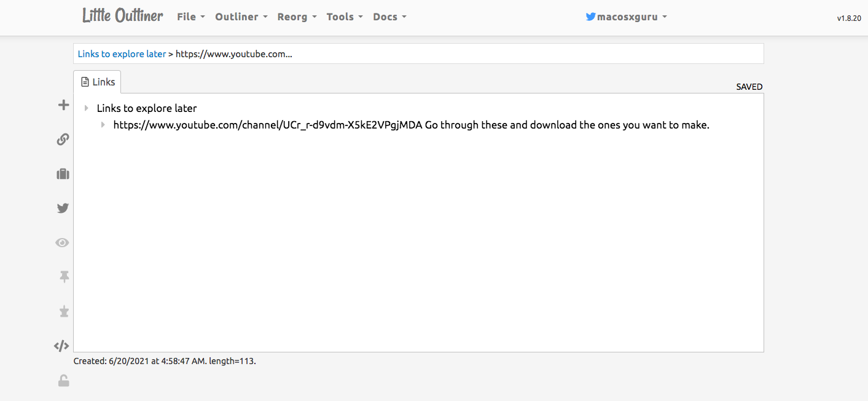The width and height of the screenshot is (868, 401).
Task: Click the chain link icon in sidebar
Action: (x=63, y=140)
